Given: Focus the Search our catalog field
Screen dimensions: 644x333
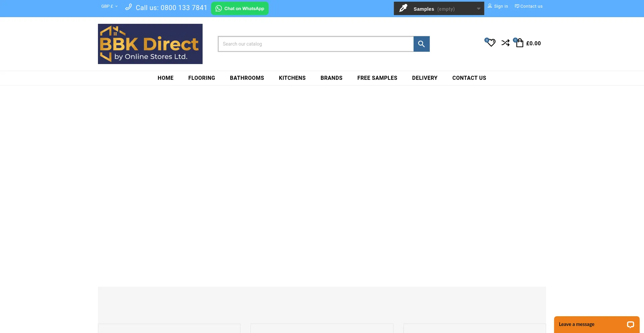Looking at the screenshot, I should coord(315,44).
